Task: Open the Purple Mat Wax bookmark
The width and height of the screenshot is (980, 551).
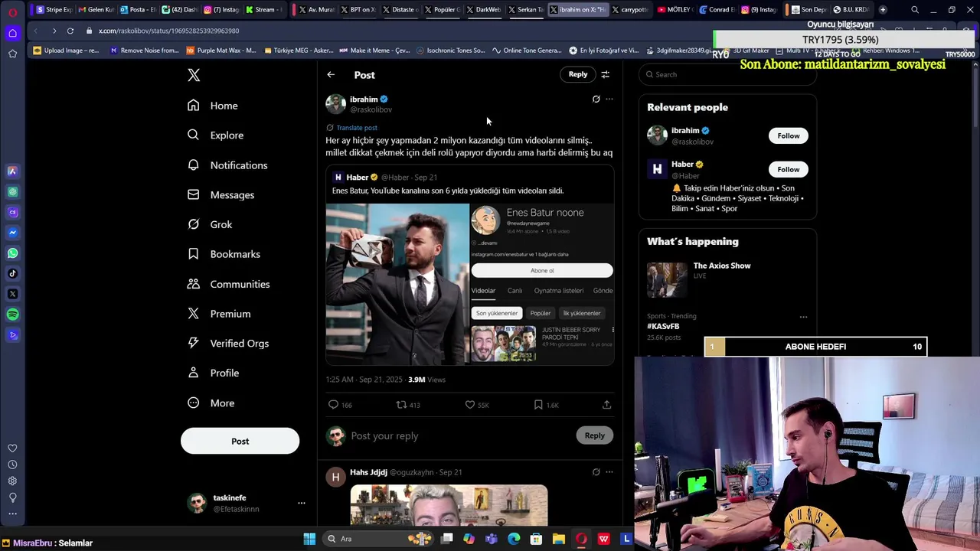Action: coord(220,51)
